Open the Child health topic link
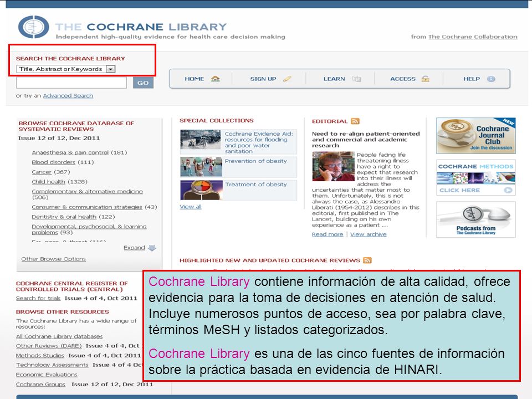Screen dimensions: 532x399 [48, 182]
